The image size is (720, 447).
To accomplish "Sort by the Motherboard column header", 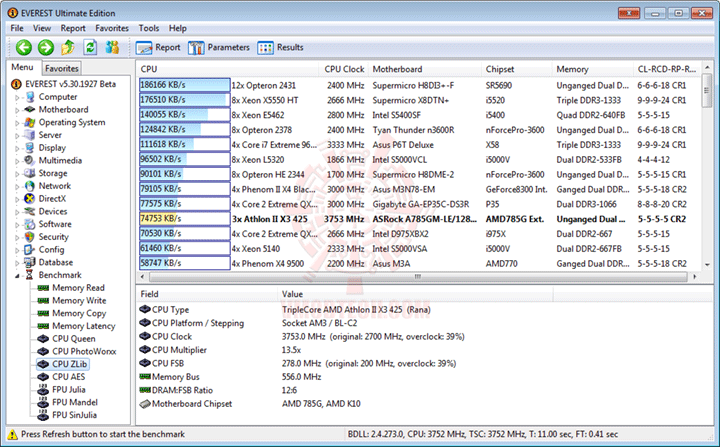I will pos(425,69).
